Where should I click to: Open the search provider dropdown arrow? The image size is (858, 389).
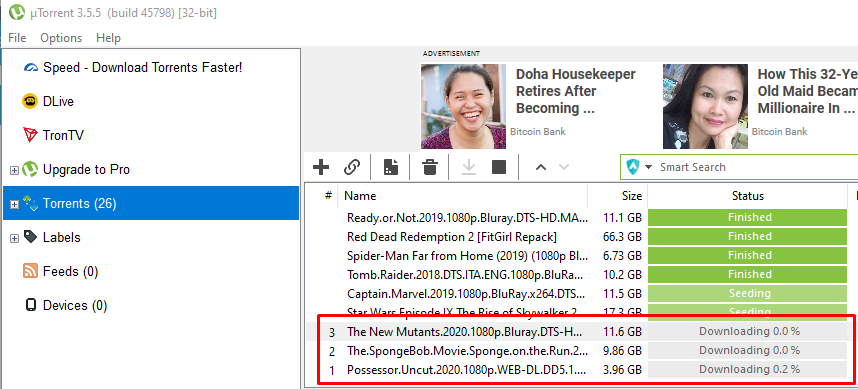tap(648, 167)
